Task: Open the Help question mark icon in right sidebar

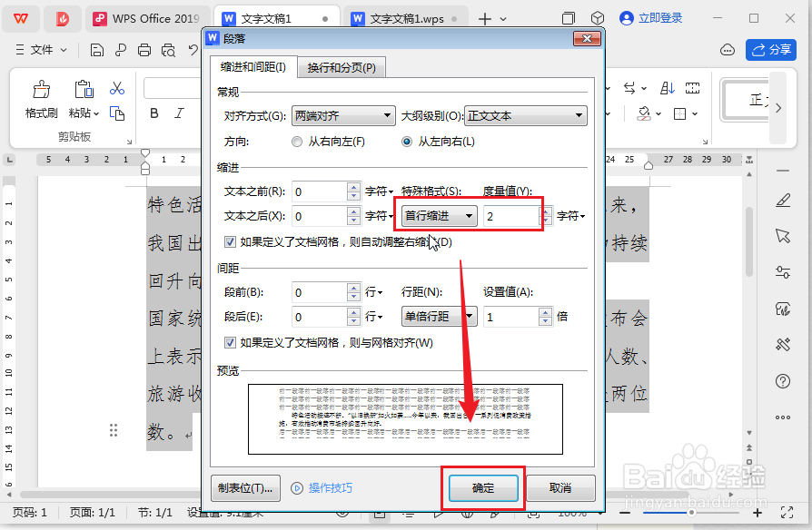Action: click(x=783, y=381)
